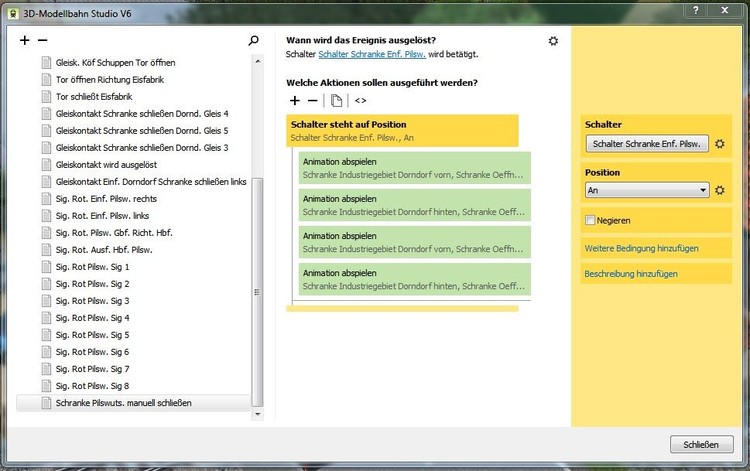Viewport: 750px width, 471px height.
Task: Click the plus icon above the event list
Action: [25, 41]
